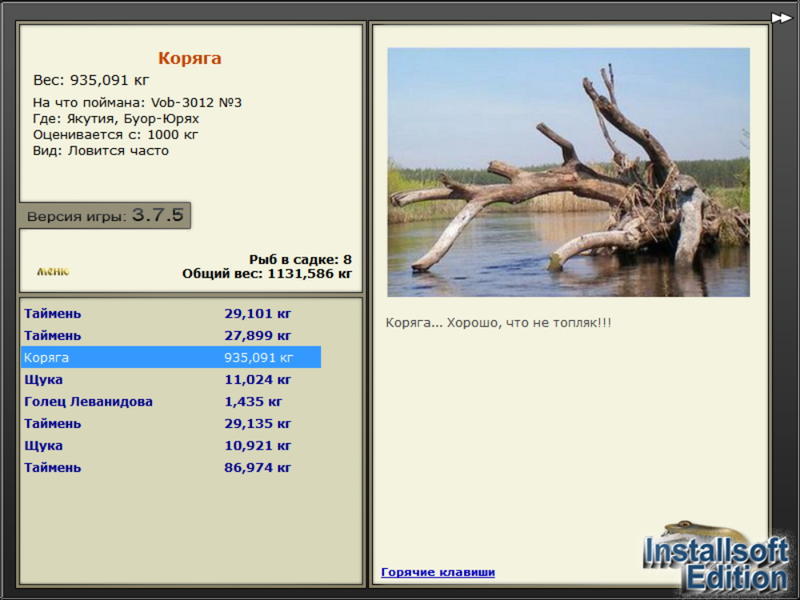Screen dimensions: 800x600
Task: Open the golden Меню button
Action: point(53,271)
